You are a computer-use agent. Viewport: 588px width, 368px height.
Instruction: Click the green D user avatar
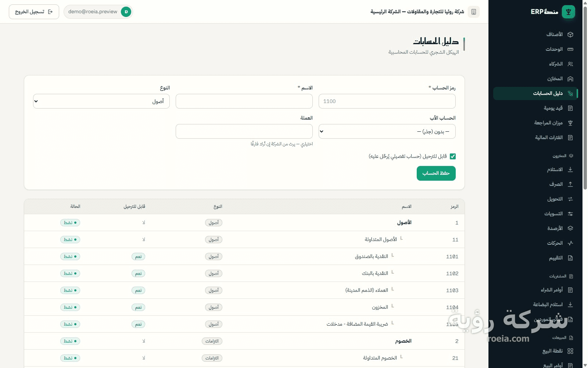[126, 12]
